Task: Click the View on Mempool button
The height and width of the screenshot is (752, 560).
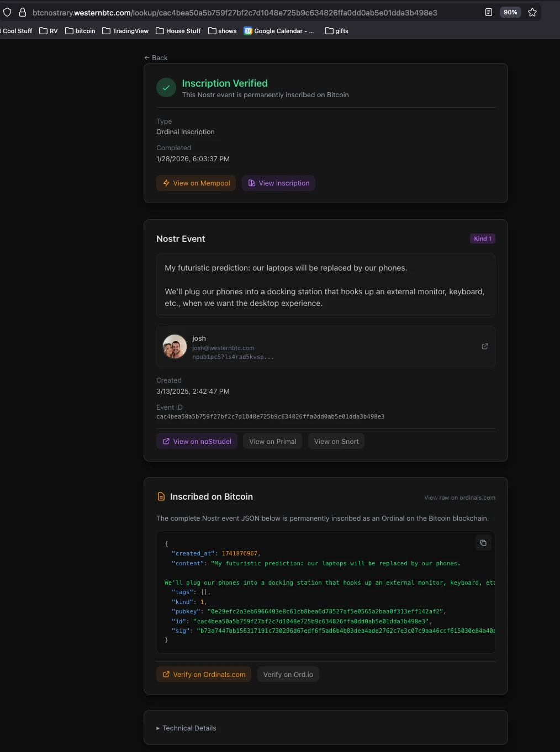Action: pyautogui.click(x=196, y=183)
